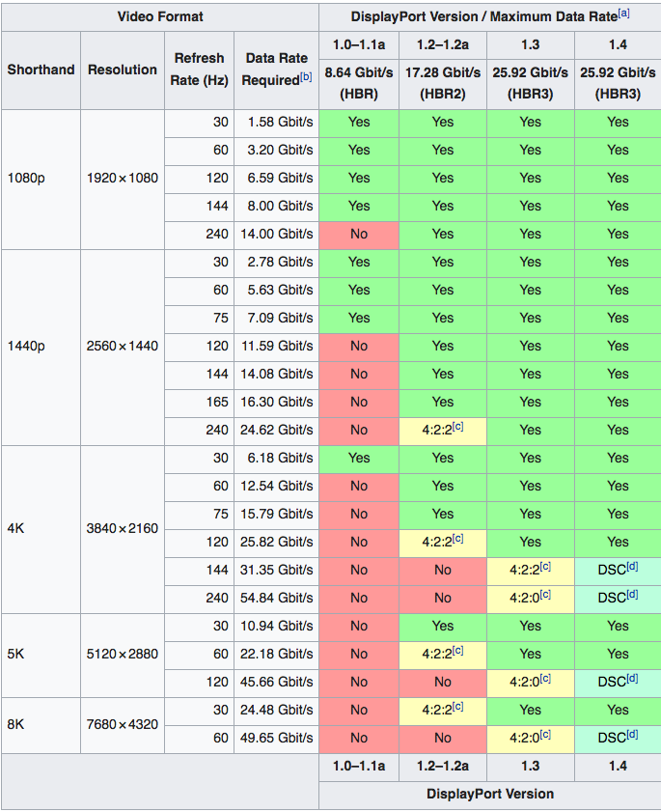Click the '24.62 Gbit/s' data rate cell
The image size is (661, 812).
tap(276, 431)
